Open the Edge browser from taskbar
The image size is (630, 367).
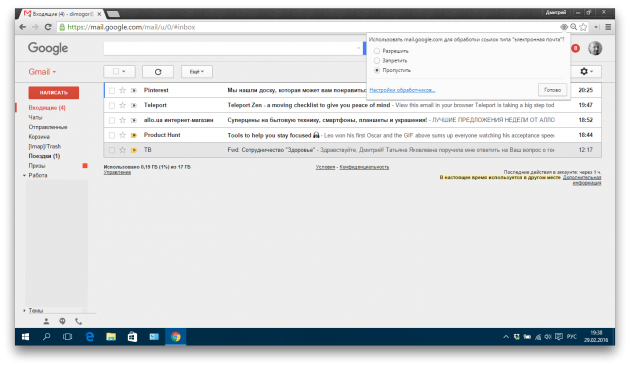(x=90, y=337)
